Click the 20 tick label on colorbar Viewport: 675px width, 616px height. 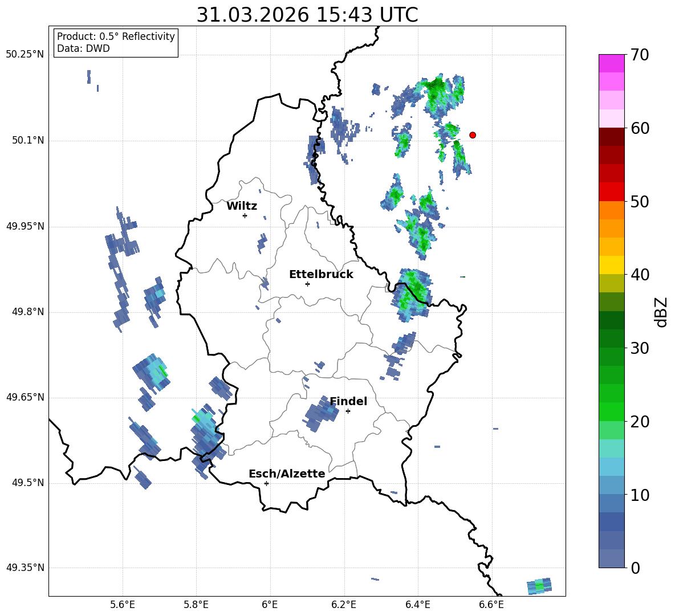coord(640,422)
